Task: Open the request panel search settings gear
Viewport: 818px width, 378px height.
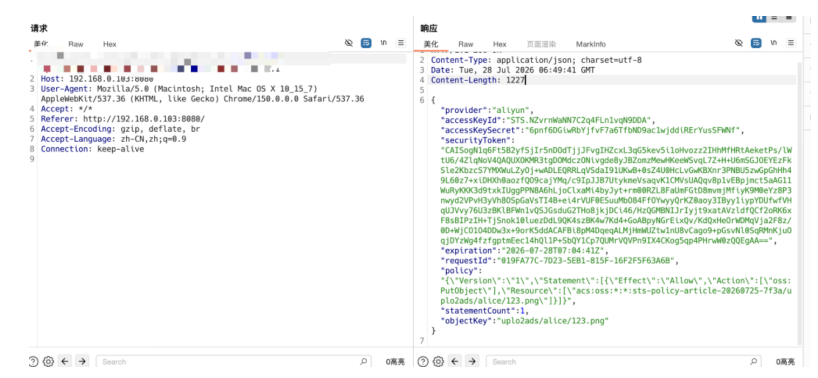Action: 49,361
